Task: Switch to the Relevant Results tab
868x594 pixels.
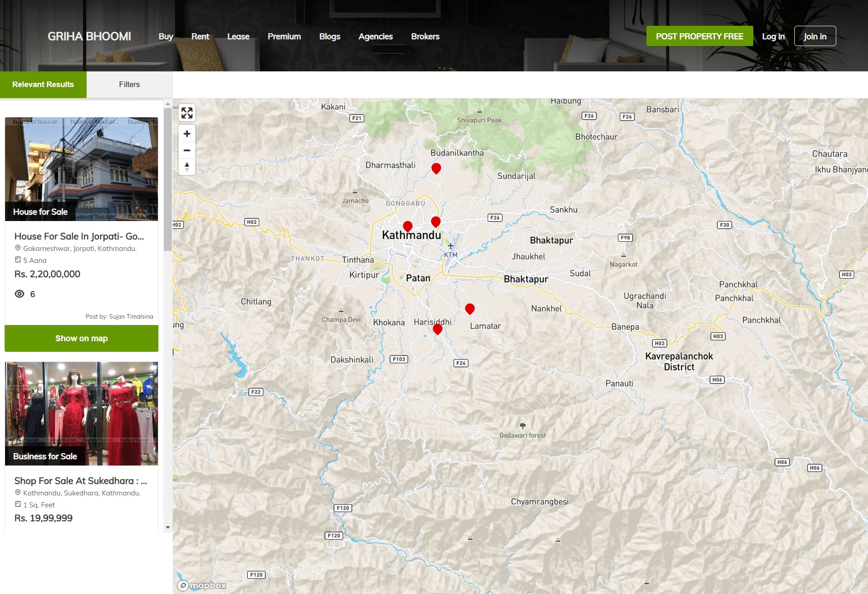Action: pos(43,84)
